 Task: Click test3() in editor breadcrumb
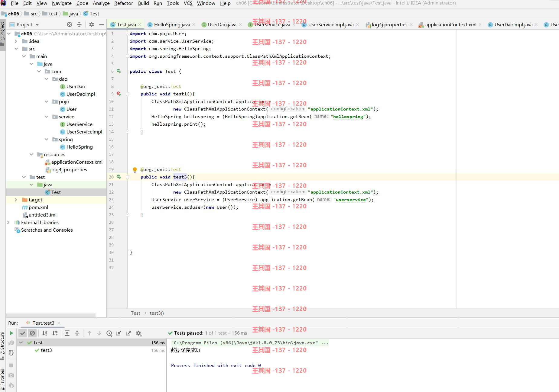coord(157,313)
